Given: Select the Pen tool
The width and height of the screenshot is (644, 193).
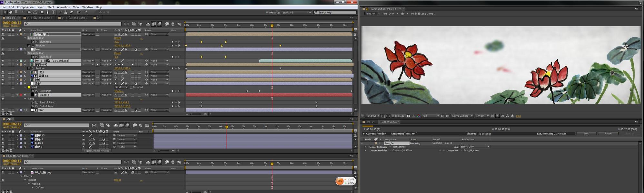Looking at the screenshot, I should tap(48, 12).
